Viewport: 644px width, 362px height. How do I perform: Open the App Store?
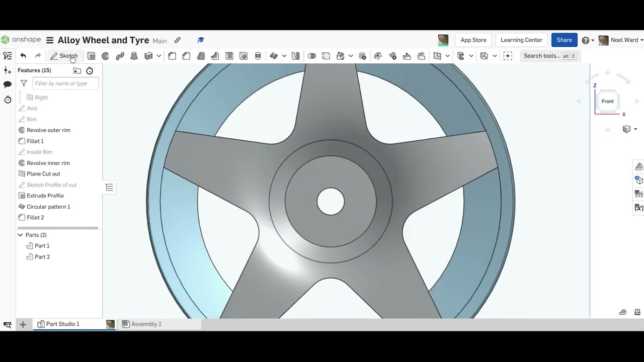(x=473, y=40)
